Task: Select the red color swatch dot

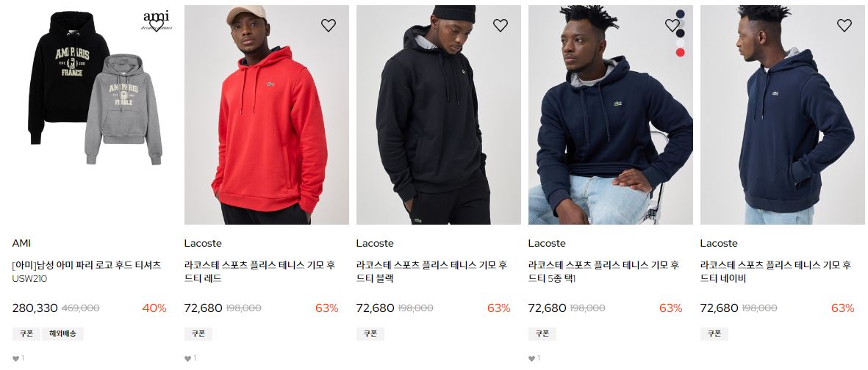Action: pos(681,53)
